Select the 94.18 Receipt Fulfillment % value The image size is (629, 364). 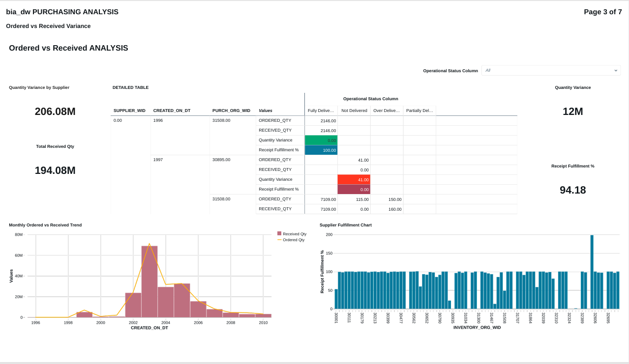coord(572,190)
